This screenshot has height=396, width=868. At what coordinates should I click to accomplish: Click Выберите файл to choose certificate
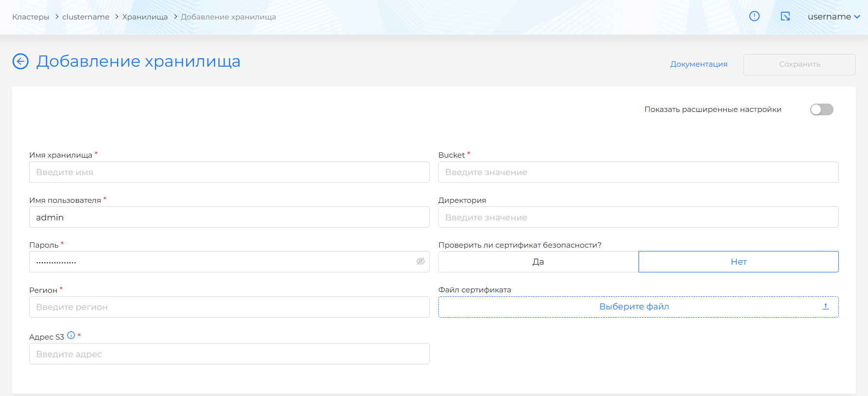tap(634, 306)
